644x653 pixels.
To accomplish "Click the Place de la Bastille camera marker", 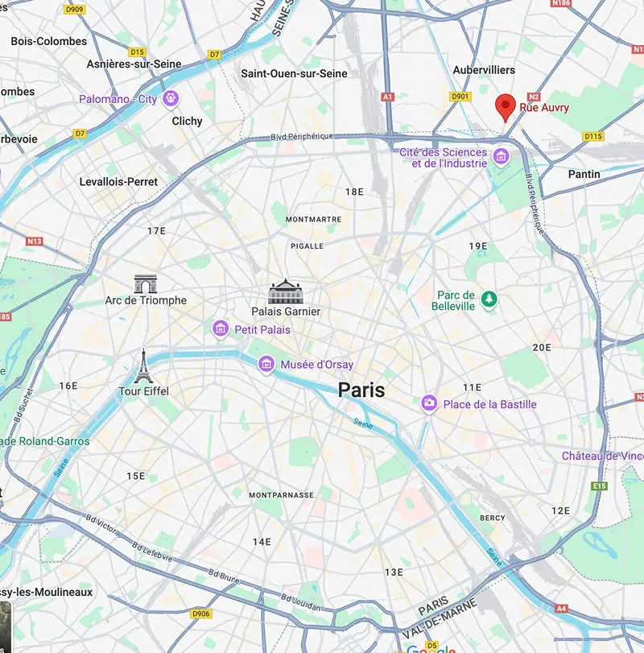I will (x=429, y=403).
